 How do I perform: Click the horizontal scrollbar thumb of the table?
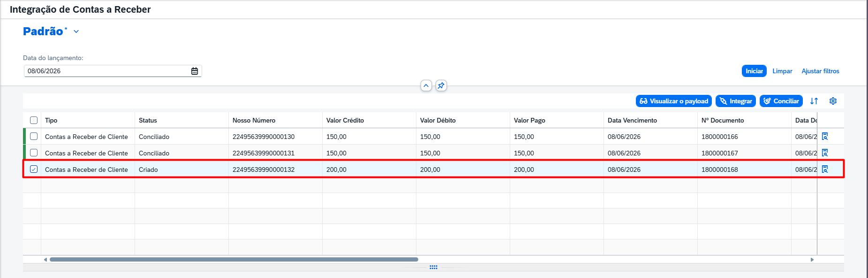(x=234, y=259)
